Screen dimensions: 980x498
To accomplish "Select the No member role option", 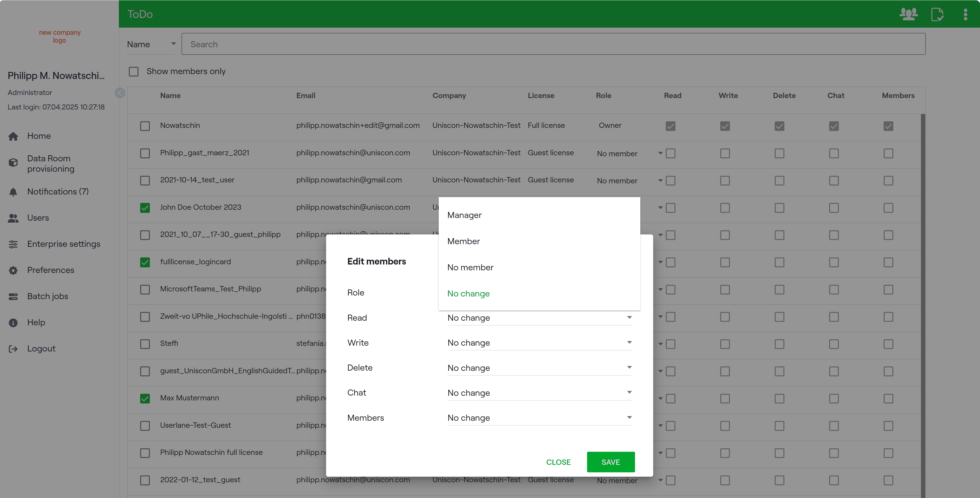I will point(470,267).
